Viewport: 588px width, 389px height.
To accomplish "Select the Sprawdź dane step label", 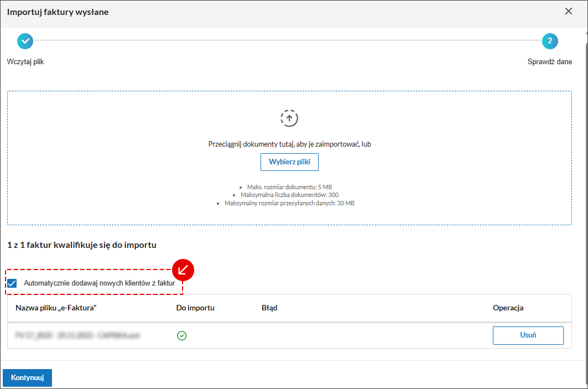I will (x=549, y=62).
